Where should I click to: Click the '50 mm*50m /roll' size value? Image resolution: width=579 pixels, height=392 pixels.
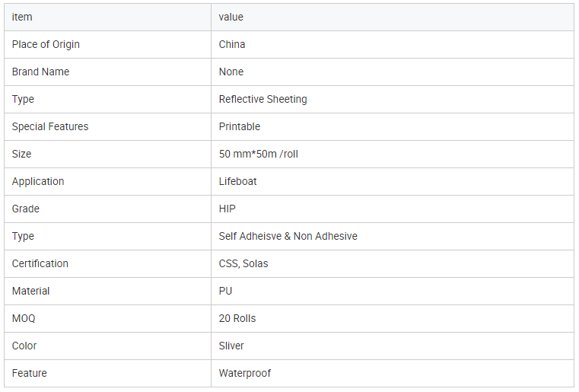tap(259, 154)
